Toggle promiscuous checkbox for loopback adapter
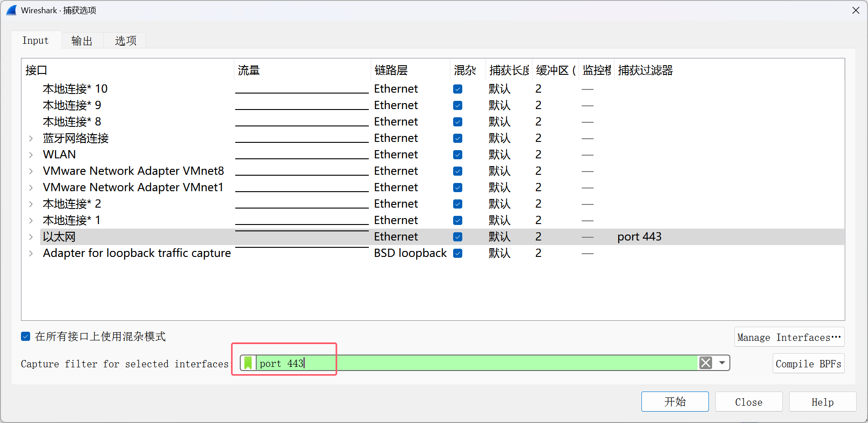This screenshot has height=423, width=868. pos(458,253)
